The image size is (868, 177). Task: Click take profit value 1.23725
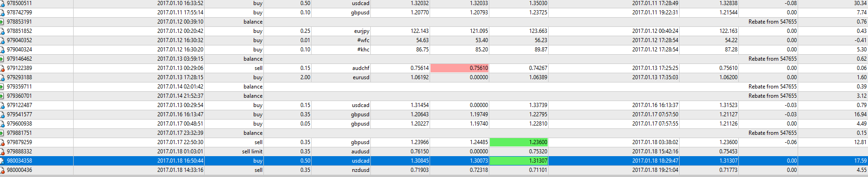pos(538,13)
